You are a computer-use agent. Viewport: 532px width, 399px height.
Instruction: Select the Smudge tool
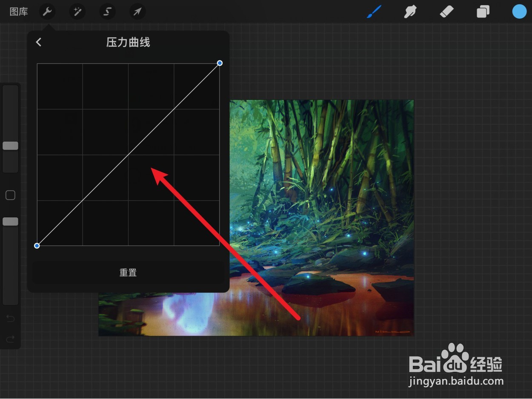point(410,11)
